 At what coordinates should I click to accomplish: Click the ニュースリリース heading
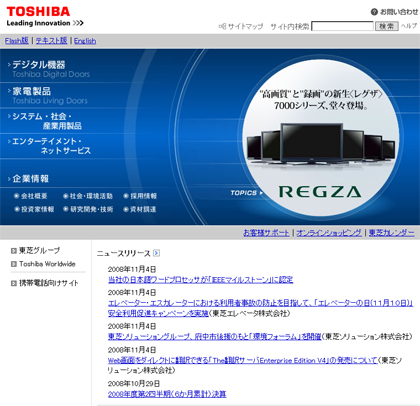[124, 253]
